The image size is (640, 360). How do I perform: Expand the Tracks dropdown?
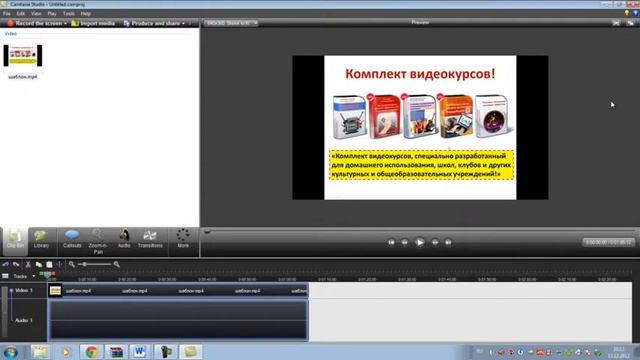(34, 276)
